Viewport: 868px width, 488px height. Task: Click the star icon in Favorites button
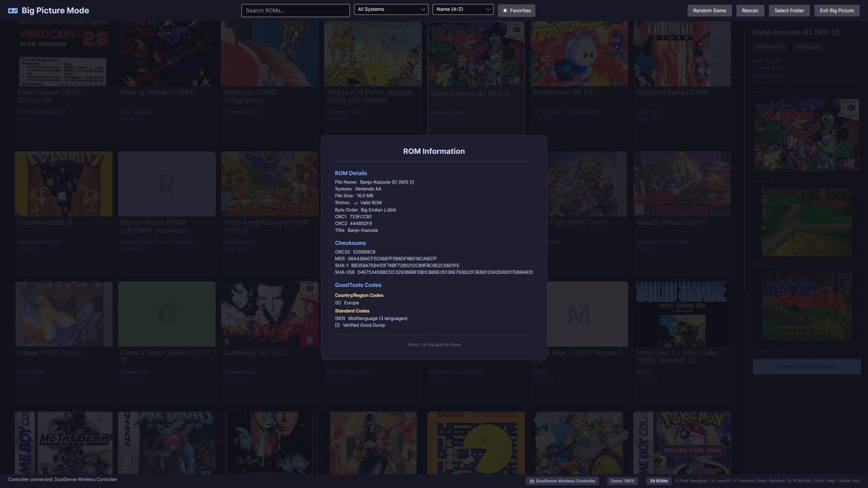[505, 10]
